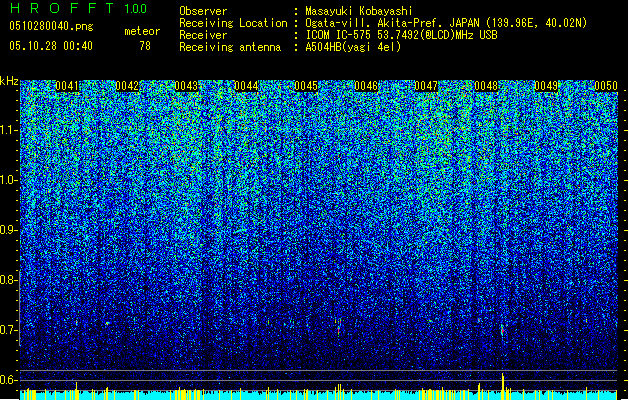
Task: Click the 0.8 kHz axis tick label
Action: click(x=9, y=280)
